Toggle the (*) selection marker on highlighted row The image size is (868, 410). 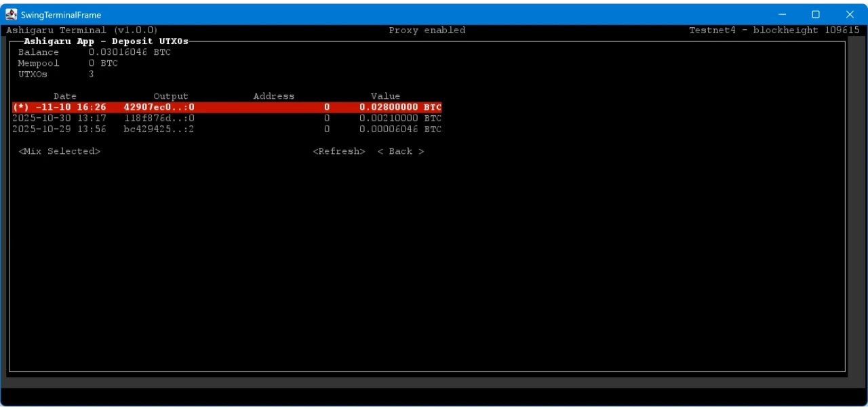pyautogui.click(x=21, y=107)
